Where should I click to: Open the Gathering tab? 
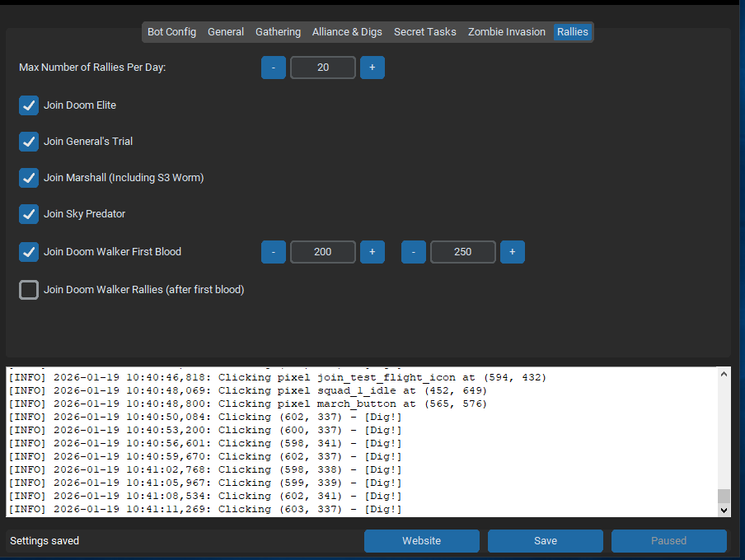click(278, 32)
